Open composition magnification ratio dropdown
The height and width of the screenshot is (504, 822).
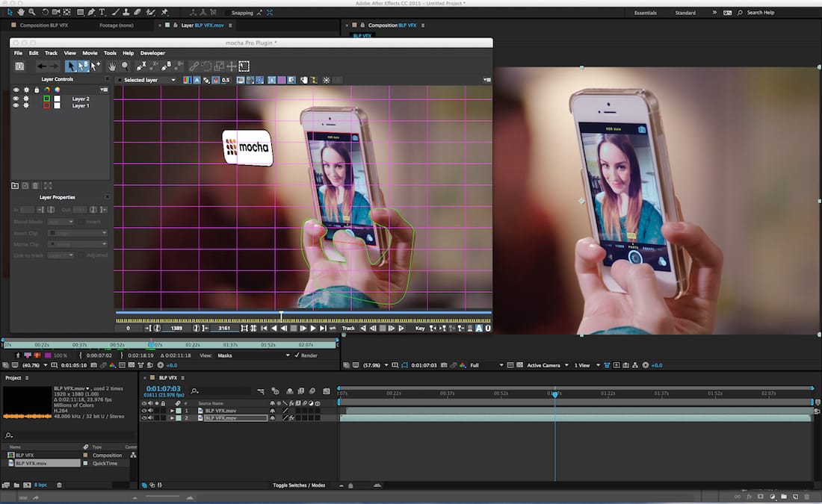(375, 365)
